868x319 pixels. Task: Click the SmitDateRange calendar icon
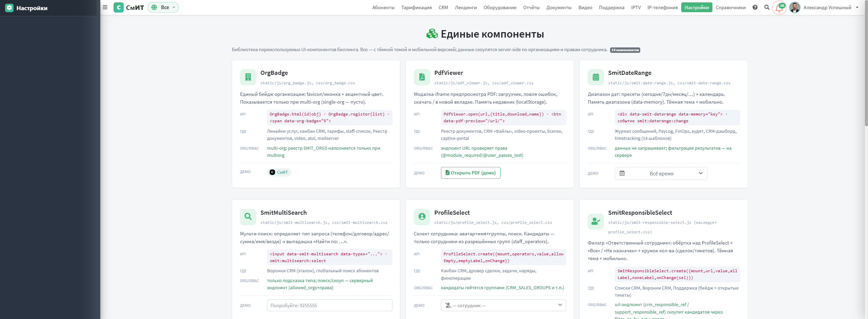point(596,77)
